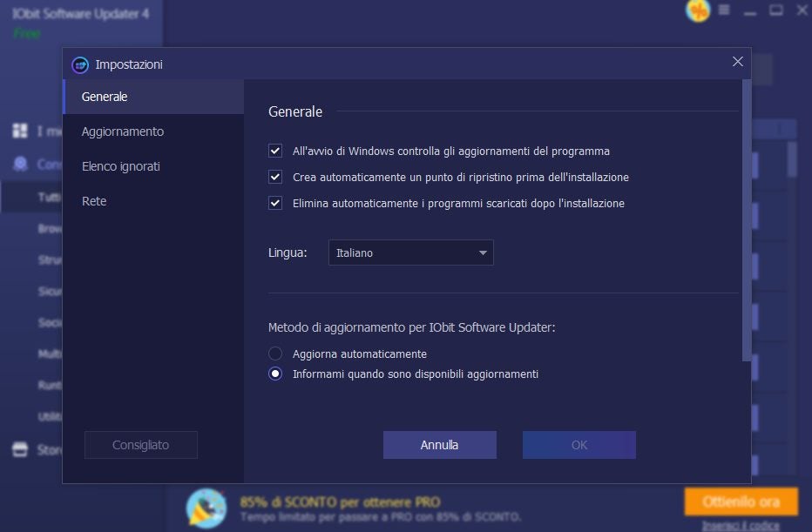Disable check updates at Windows startup checkbox
The height and width of the screenshot is (532, 812).
pos(275,151)
